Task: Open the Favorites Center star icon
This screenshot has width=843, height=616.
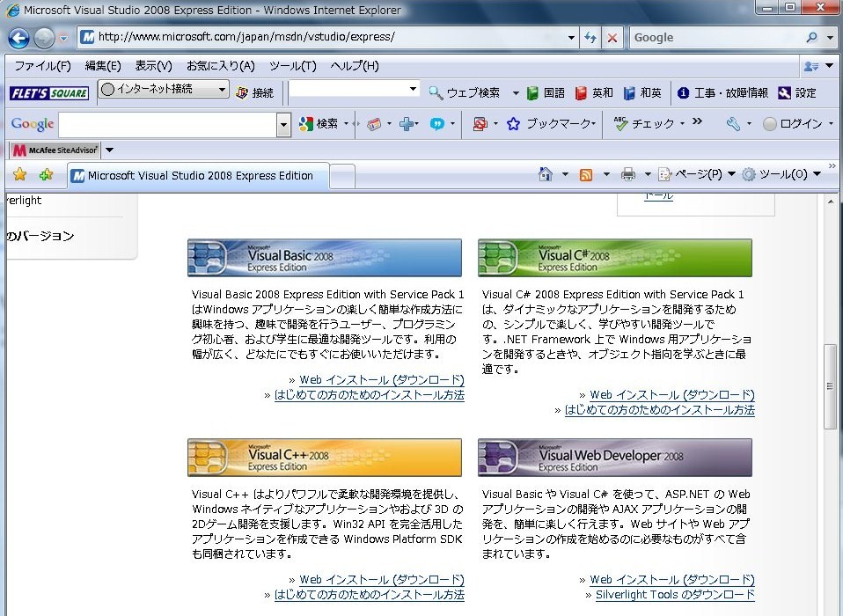Action: (x=20, y=174)
